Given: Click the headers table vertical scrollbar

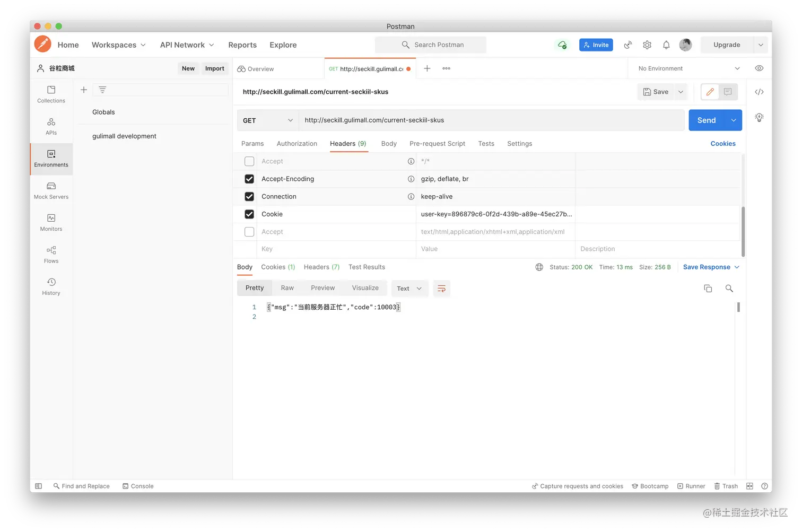Looking at the screenshot, I should 743,231.
